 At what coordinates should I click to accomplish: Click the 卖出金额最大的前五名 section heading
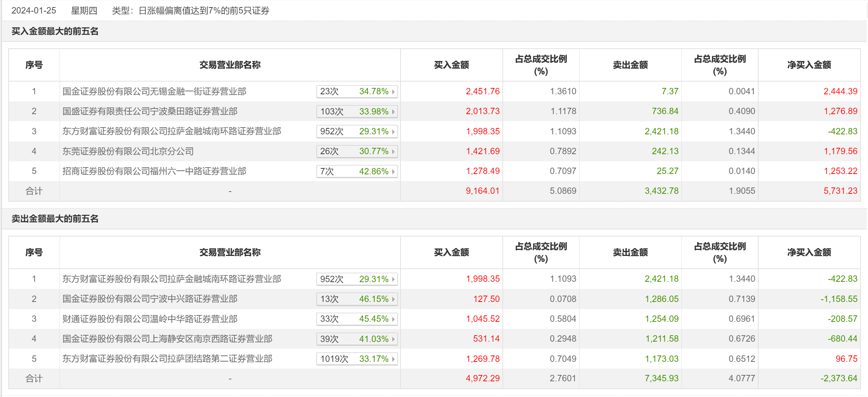pyautogui.click(x=55, y=219)
